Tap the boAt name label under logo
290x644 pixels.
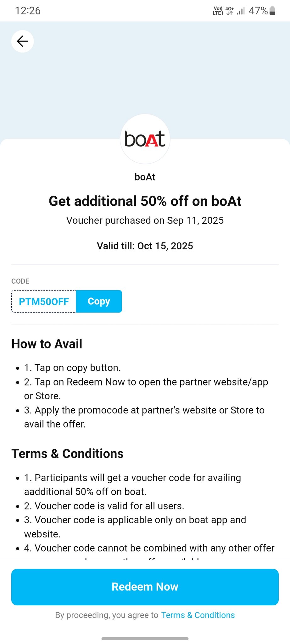pos(145,177)
